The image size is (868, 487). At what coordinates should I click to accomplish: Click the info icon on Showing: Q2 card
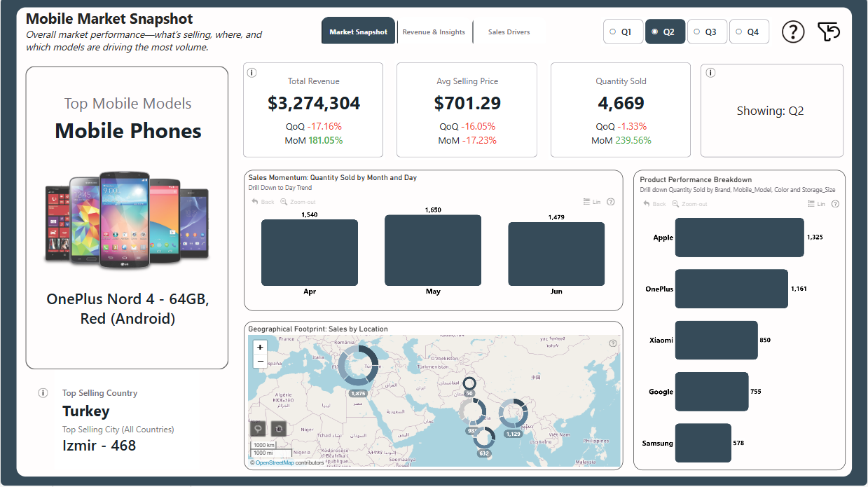[710, 73]
